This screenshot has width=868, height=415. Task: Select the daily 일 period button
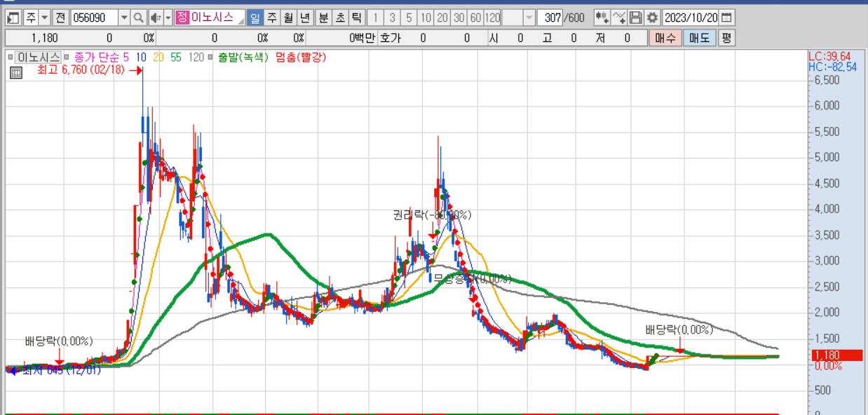(x=255, y=18)
